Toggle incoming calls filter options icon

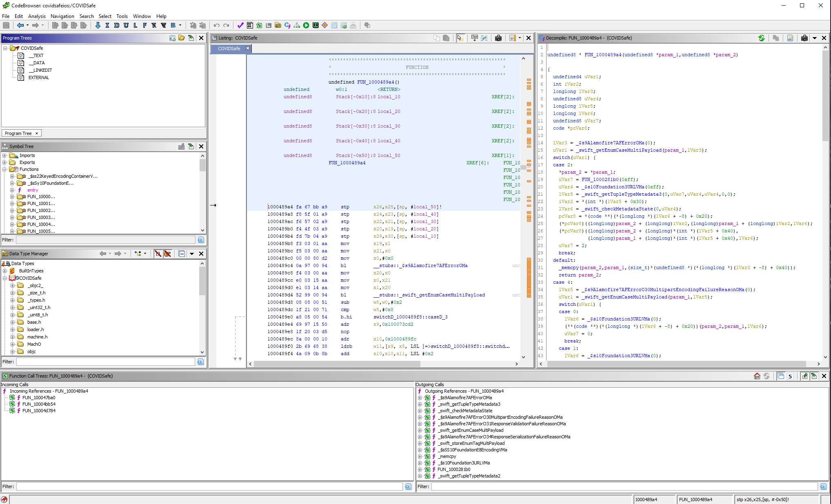[408, 486]
